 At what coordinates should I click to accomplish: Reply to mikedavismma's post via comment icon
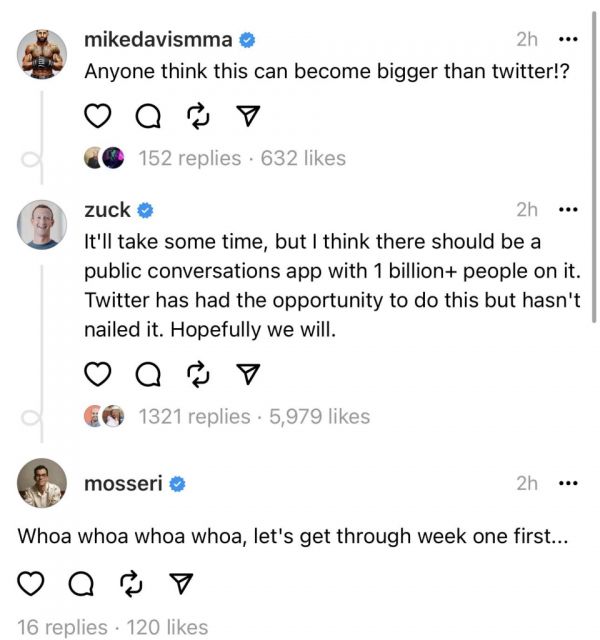(x=147, y=118)
